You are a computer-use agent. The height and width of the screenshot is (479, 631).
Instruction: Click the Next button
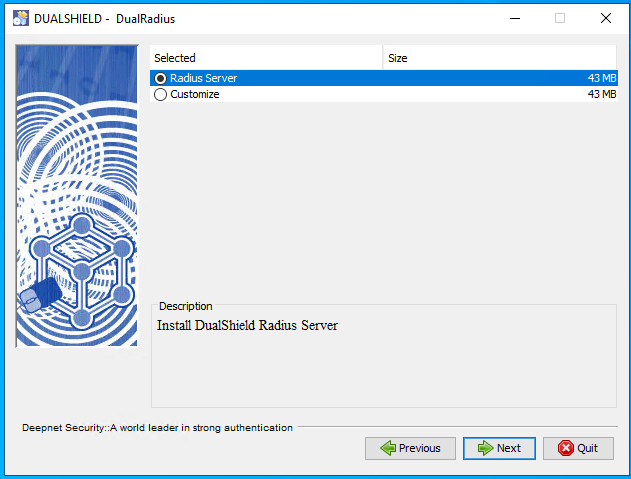pos(499,448)
